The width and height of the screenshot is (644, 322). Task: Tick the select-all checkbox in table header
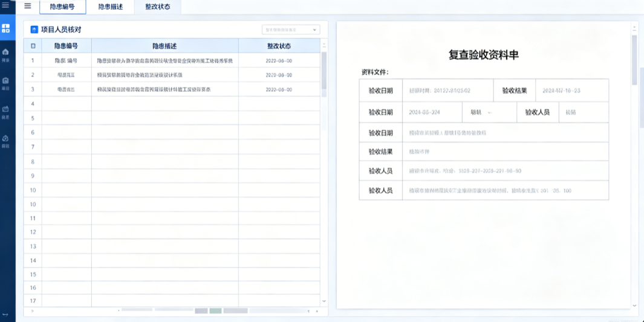coord(33,46)
